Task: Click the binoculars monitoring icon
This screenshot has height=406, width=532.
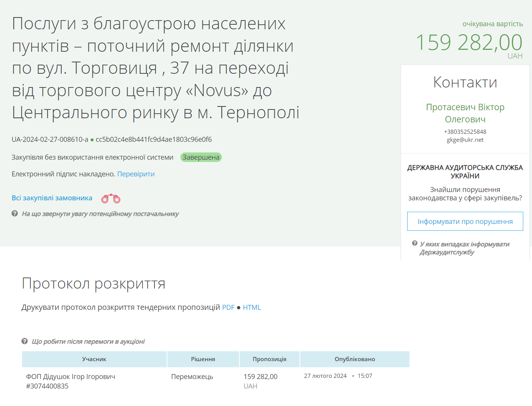Action: [110, 198]
